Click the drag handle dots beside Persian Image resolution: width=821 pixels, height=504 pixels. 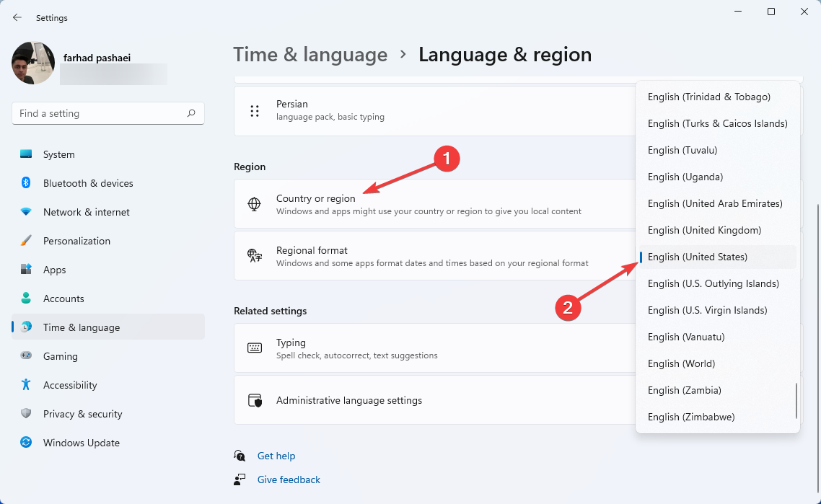coord(255,111)
